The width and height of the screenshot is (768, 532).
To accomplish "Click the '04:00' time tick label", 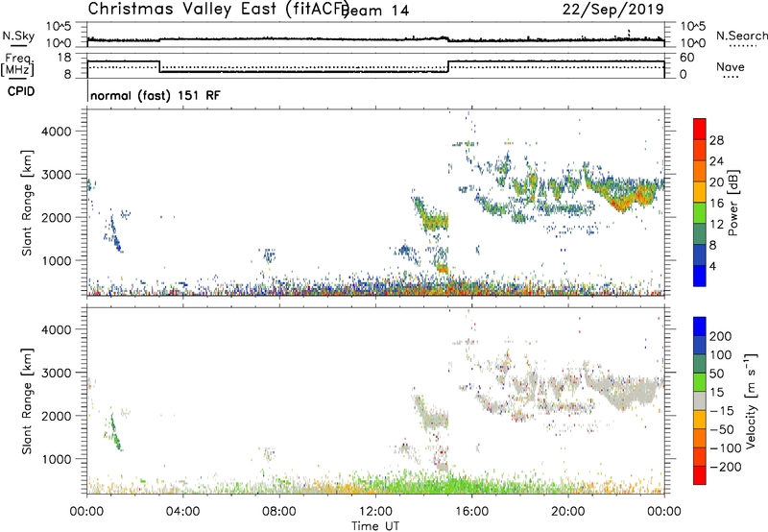I will (x=183, y=512).
